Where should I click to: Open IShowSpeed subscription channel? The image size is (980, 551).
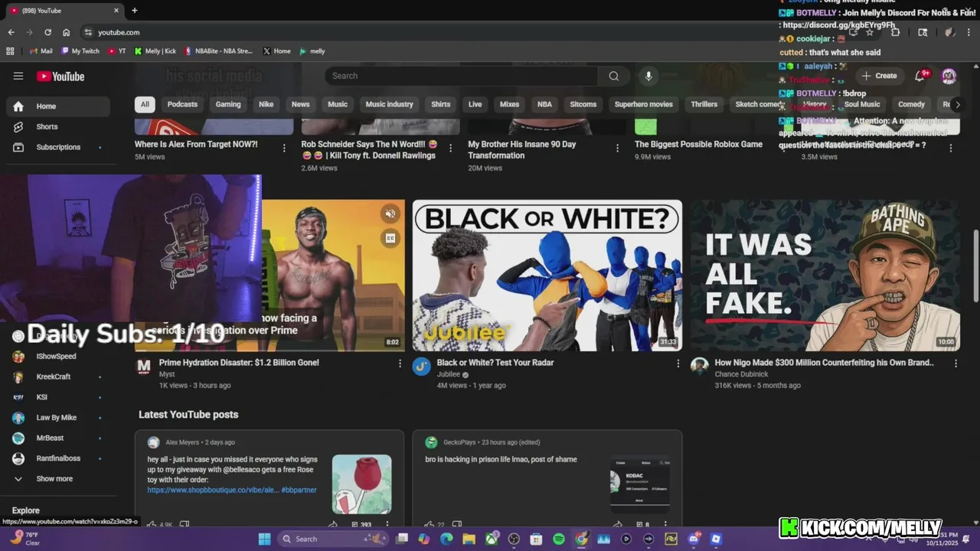click(58, 357)
